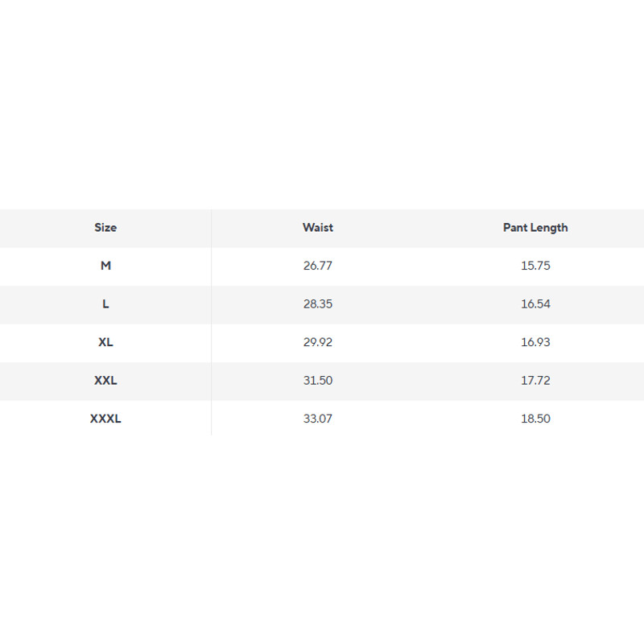Click waist value 33.07
644x644 pixels.
(x=317, y=419)
